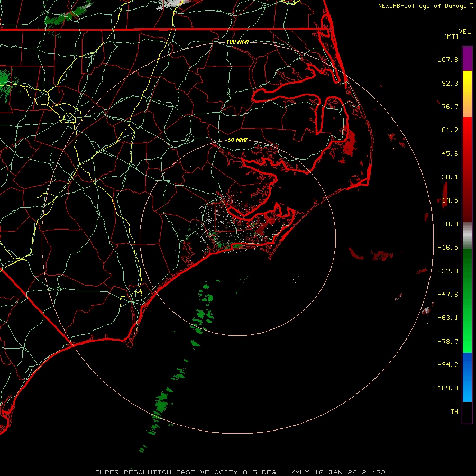Click the purple segment of the velocity scale
The width and height of the screenshot is (476, 476).
tap(467, 59)
